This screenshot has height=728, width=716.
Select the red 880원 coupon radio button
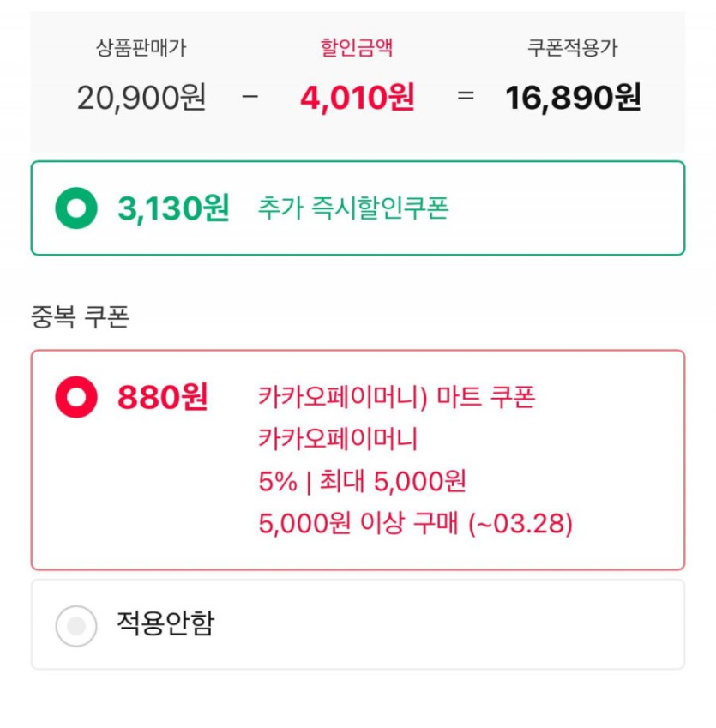(76, 397)
